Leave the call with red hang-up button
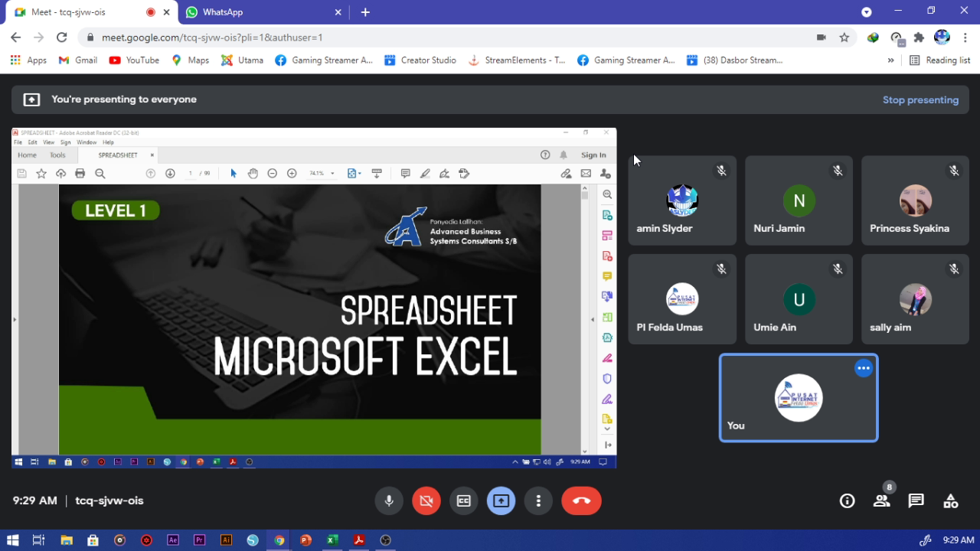Image resolution: width=980 pixels, height=551 pixels. click(x=581, y=500)
